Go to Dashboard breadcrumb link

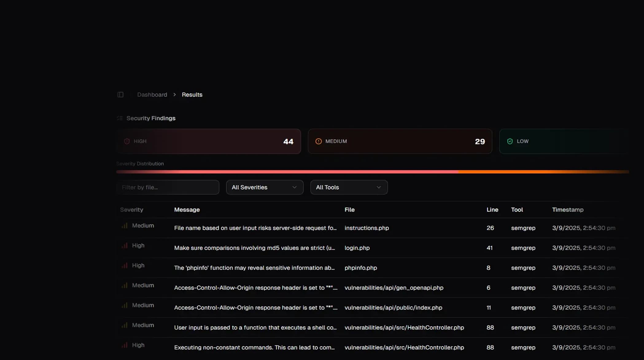tap(152, 95)
